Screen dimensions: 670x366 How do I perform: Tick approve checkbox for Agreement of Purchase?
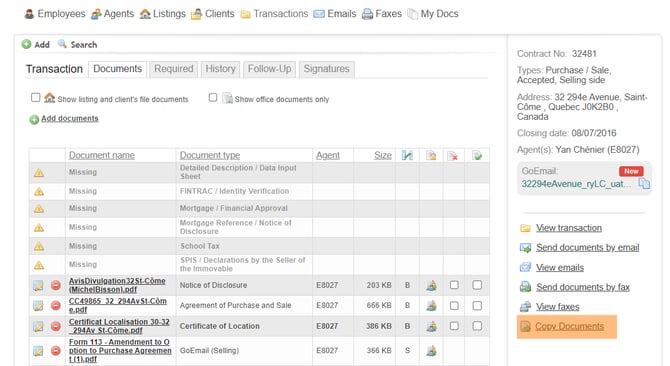[x=477, y=305]
